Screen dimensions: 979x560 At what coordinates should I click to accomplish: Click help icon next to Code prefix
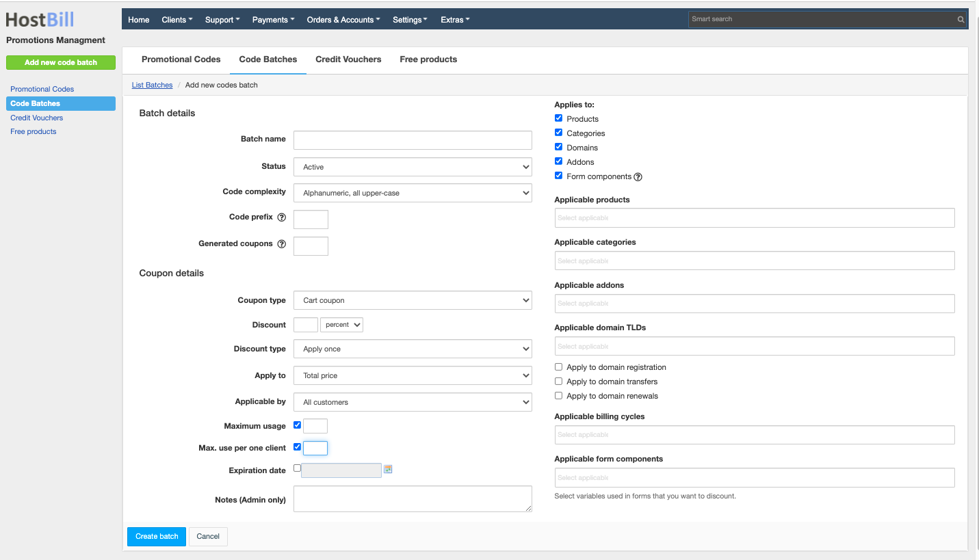coord(281,217)
